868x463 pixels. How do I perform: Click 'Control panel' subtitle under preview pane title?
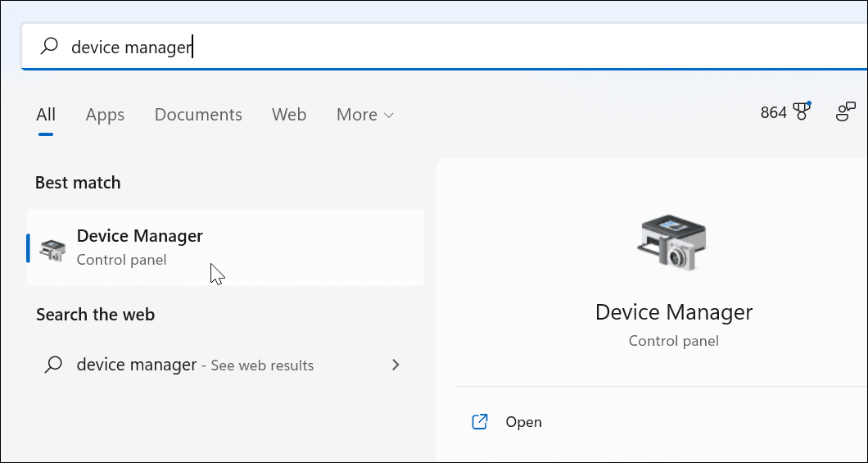673,340
